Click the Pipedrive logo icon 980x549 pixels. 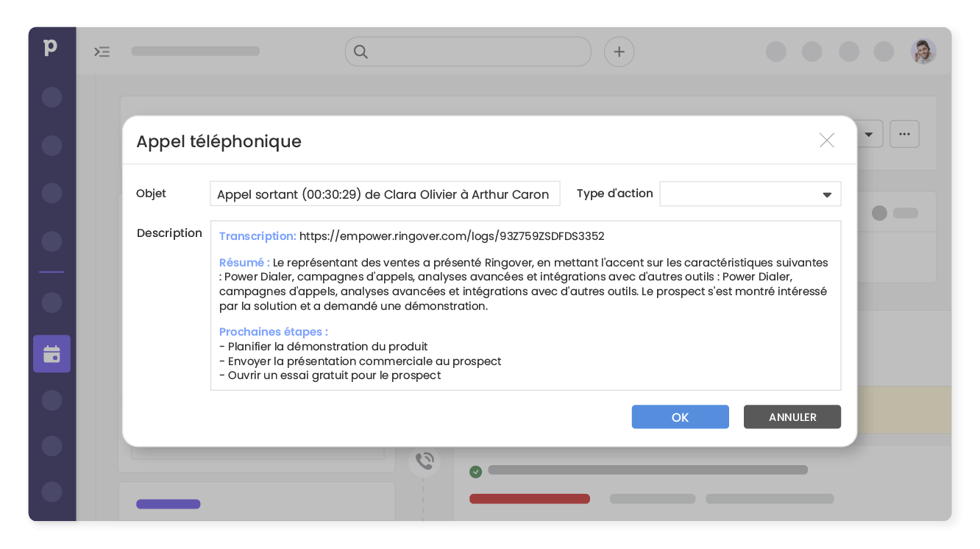point(50,49)
